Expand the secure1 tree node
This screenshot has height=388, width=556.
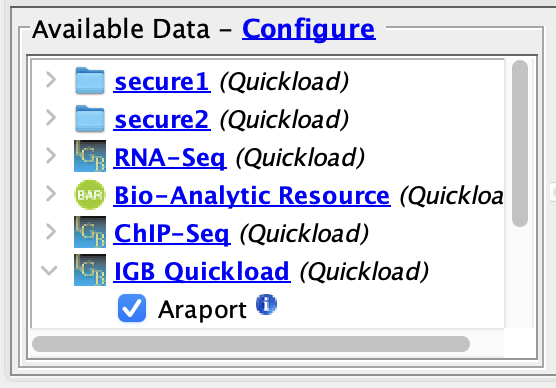(51, 80)
